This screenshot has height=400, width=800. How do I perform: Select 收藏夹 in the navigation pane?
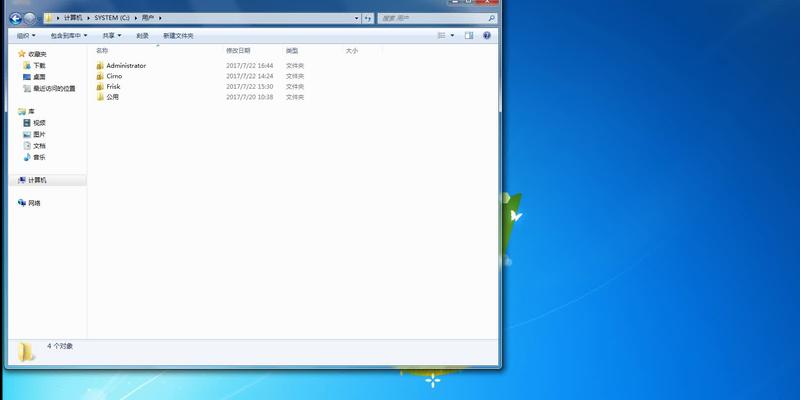coord(37,54)
